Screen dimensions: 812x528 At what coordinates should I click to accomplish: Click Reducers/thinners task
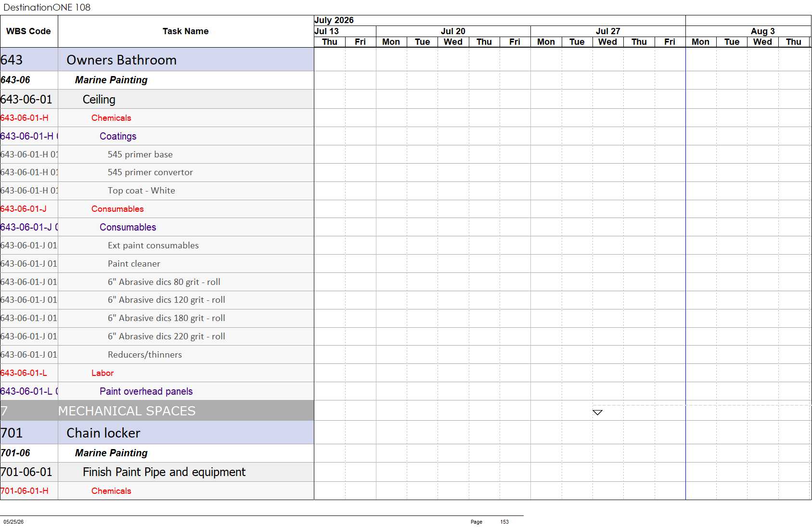pyautogui.click(x=145, y=355)
